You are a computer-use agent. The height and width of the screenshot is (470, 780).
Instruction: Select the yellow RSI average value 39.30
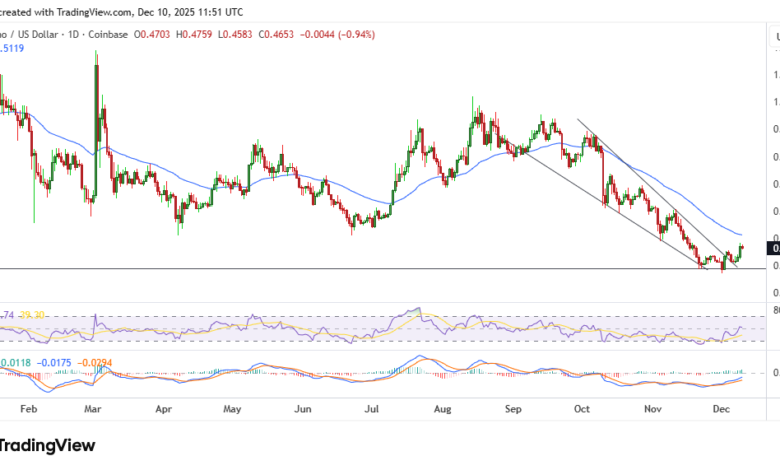[x=33, y=314]
